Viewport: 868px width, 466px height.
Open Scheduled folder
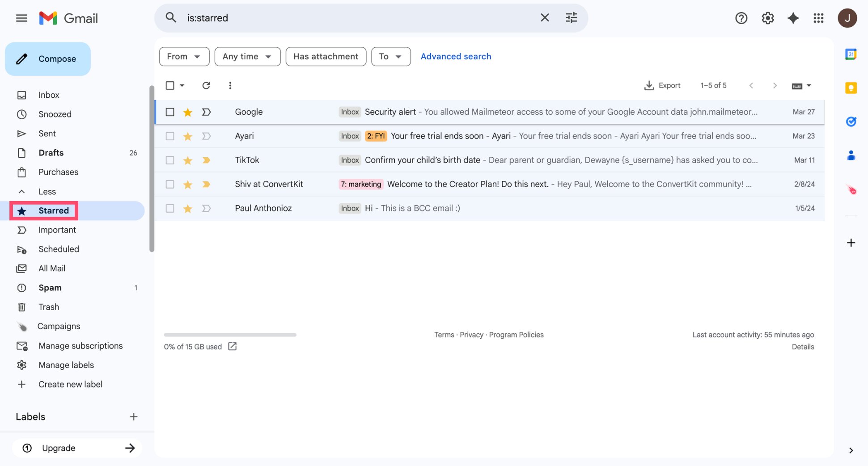59,249
